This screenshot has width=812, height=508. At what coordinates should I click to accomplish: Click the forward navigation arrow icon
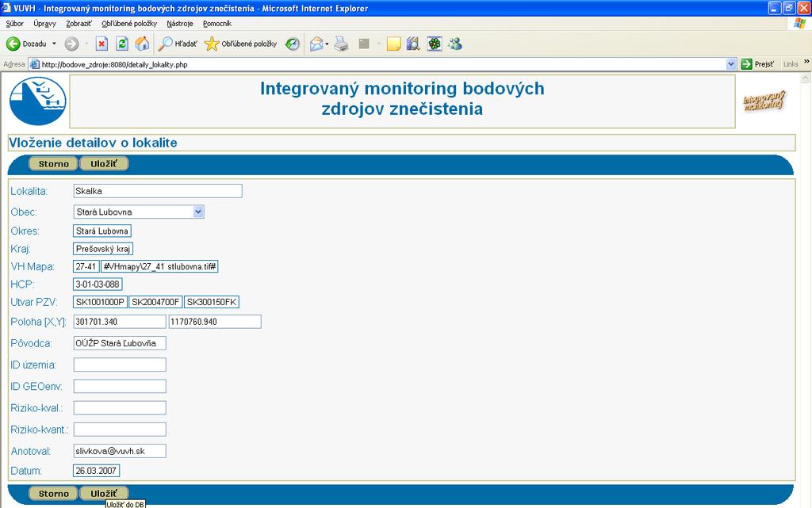(71, 44)
